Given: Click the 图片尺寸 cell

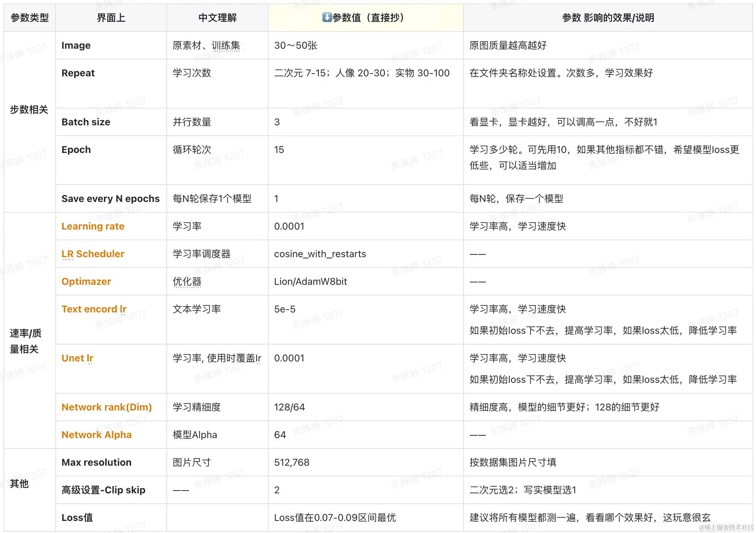Looking at the screenshot, I should [x=217, y=462].
